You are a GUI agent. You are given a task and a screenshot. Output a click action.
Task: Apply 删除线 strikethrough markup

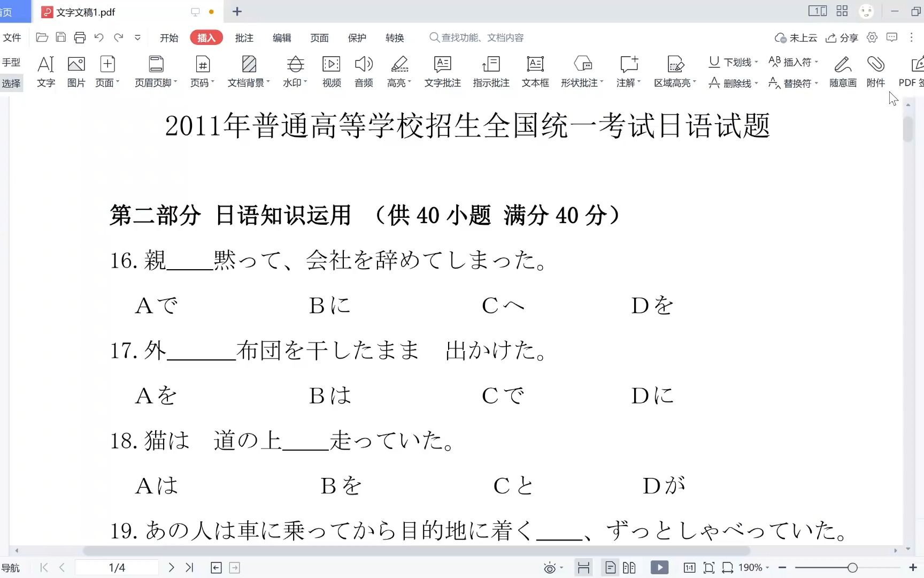[x=733, y=83]
